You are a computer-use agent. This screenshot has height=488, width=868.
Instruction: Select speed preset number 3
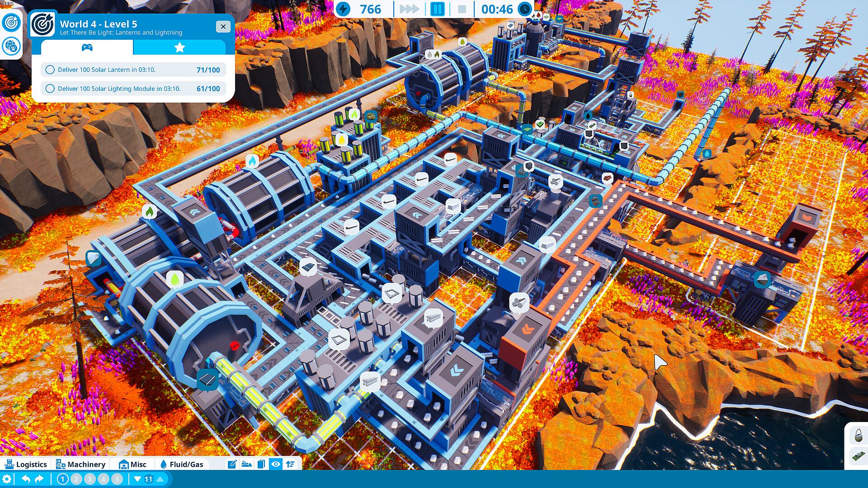(x=90, y=479)
